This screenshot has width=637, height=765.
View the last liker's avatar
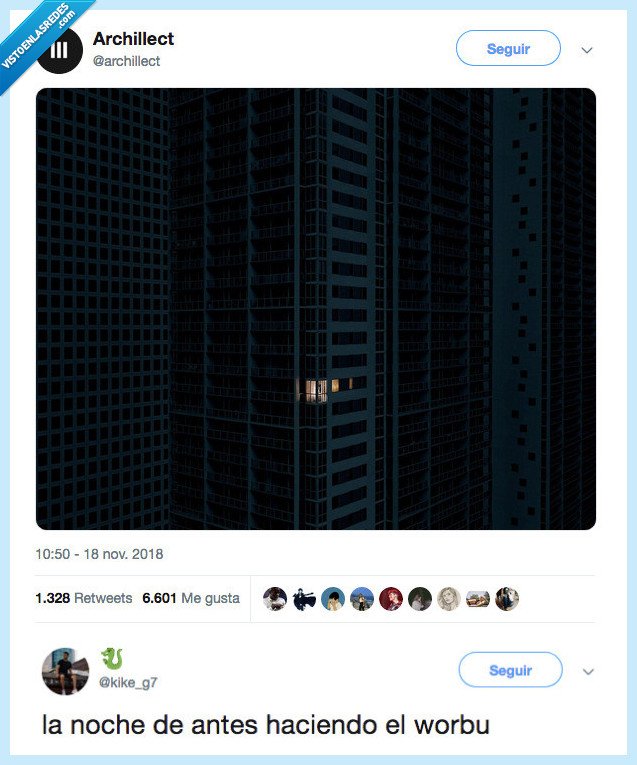pyautogui.click(x=507, y=599)
